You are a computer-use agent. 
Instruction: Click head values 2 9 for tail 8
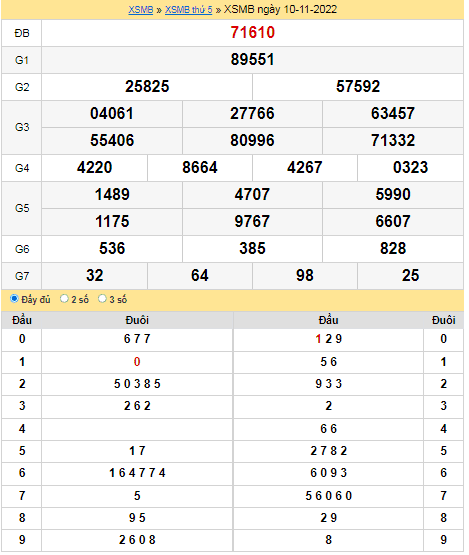pyautogui.click(x=328, y=518)
